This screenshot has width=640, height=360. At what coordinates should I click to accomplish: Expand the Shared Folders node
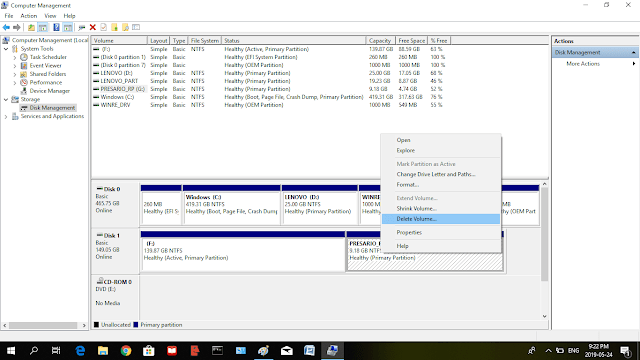(x=15, y=74)
